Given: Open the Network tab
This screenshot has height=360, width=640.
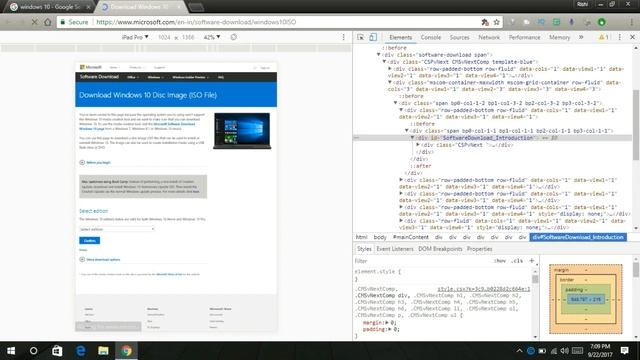Looking at the screenshot, I should [489, 37].
